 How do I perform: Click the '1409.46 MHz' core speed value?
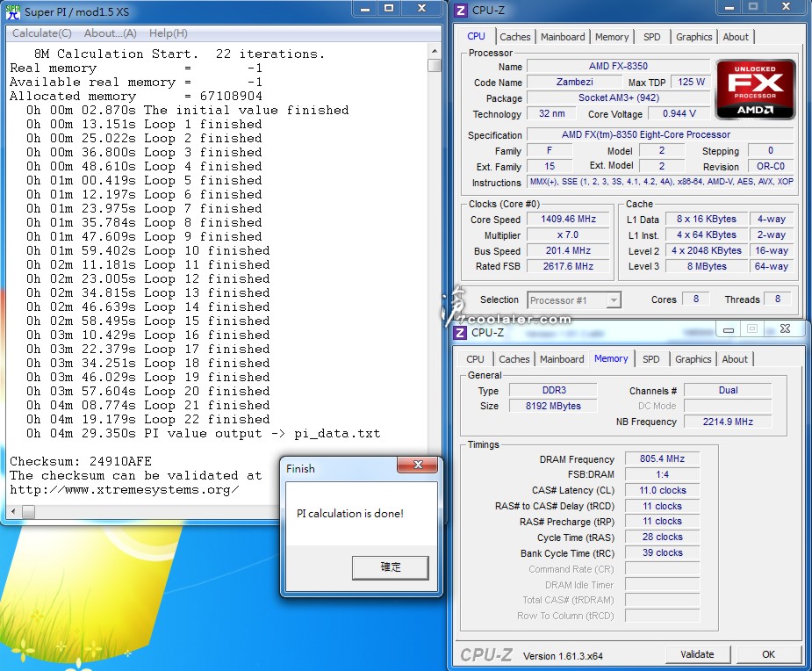coord(568,220)
